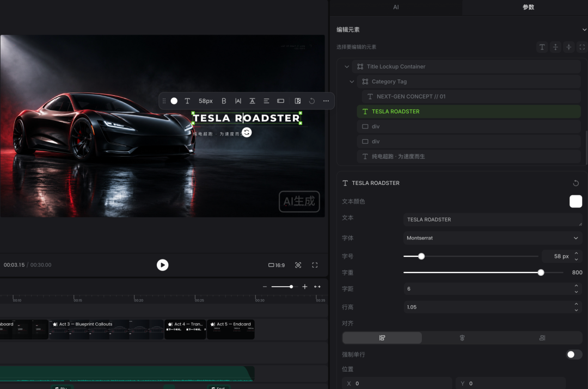Open the more options ellipsis in floating toolbar
This screenshot has height=389, width=588.
click(x=326, y=101)
